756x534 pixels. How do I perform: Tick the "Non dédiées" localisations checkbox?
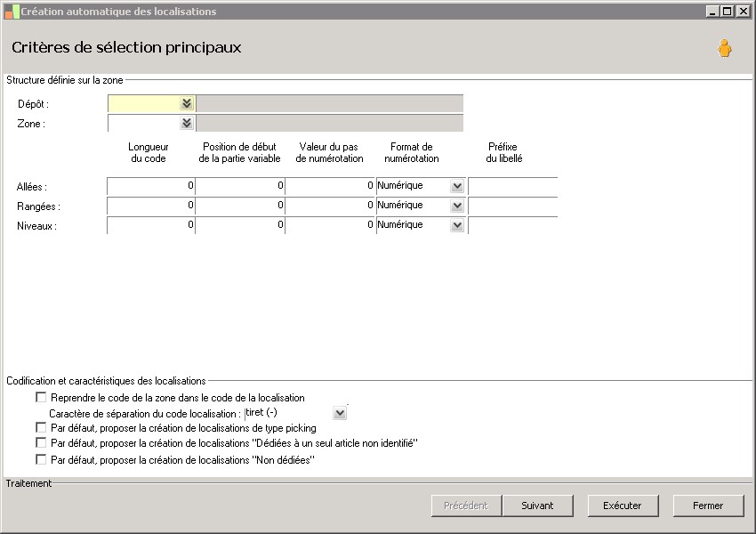pos(41,460)
